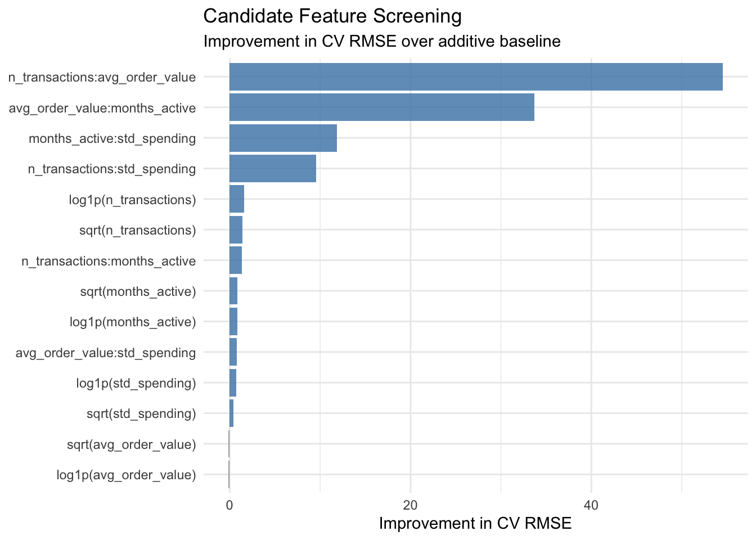Click the chart subtitle about additive baseline

click(381, 42)
